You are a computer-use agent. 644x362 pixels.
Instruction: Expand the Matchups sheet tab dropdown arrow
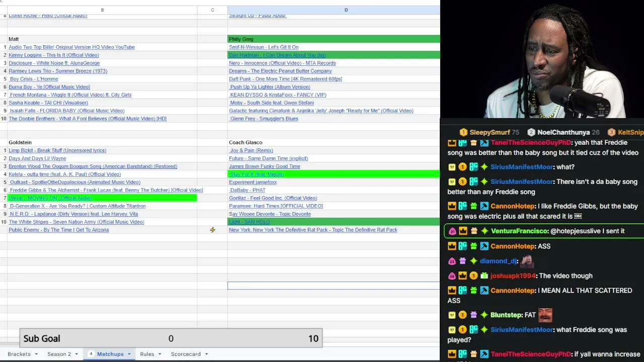129,354
